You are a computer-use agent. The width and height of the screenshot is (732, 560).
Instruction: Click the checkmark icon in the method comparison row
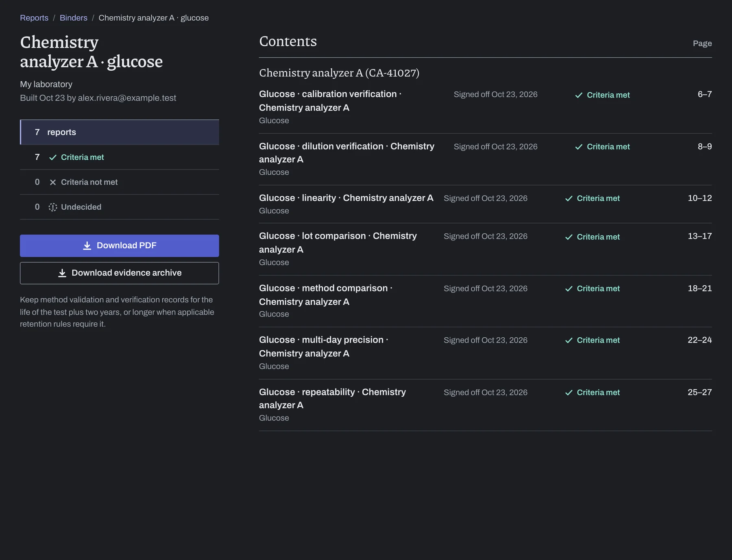[569, 289]
